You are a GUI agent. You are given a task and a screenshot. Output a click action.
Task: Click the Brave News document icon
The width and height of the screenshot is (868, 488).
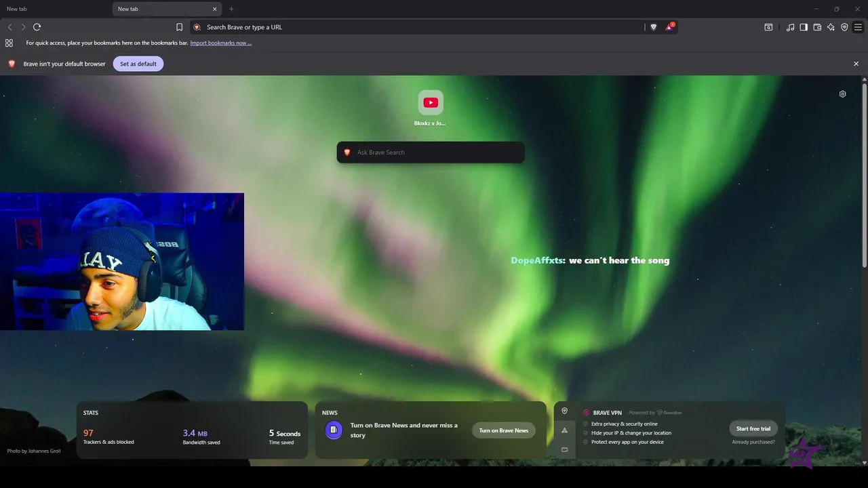pos(334,430)
